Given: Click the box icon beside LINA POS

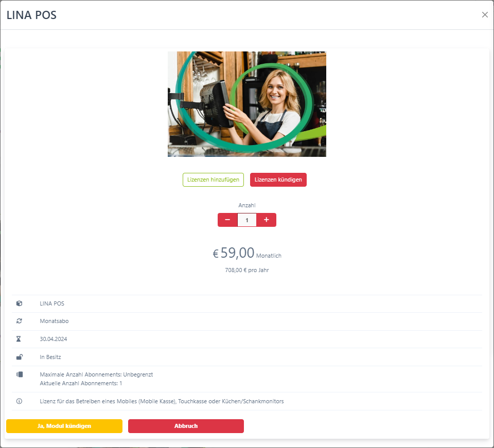Looking at the screenshot, I should pyautogui.click(x=19, y=303).
